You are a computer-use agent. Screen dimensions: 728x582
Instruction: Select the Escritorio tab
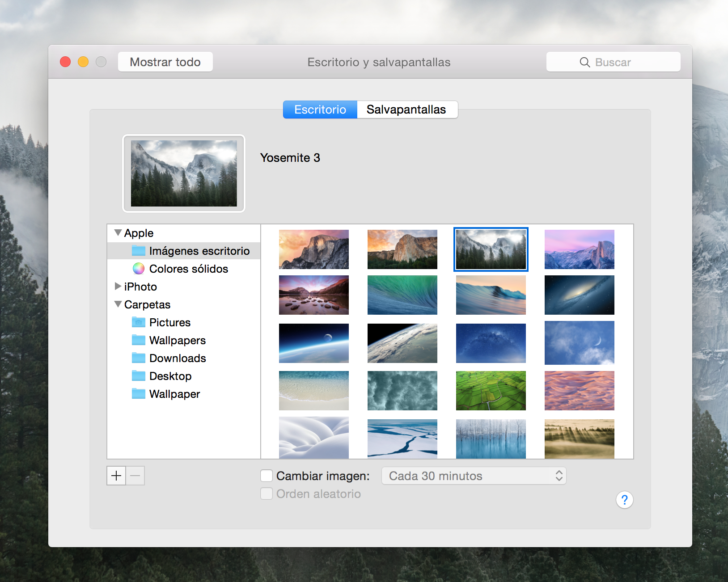point(320,110)
